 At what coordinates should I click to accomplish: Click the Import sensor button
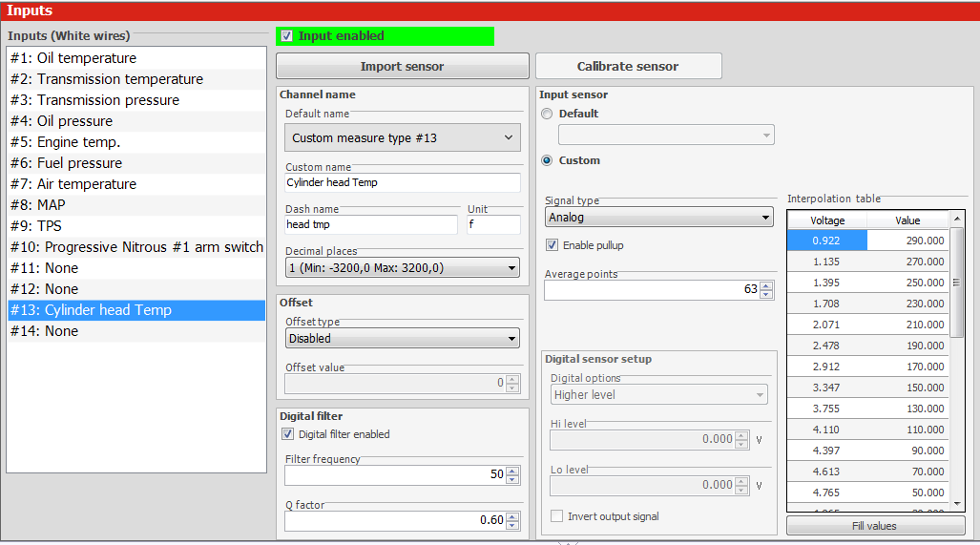(x=402, y=67)
